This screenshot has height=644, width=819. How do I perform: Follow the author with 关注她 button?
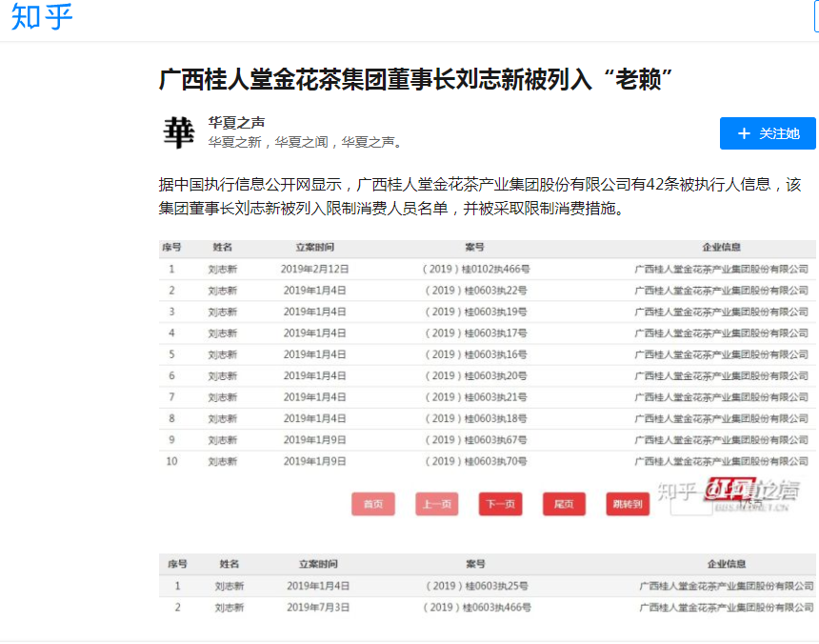(x=768, y=133)
